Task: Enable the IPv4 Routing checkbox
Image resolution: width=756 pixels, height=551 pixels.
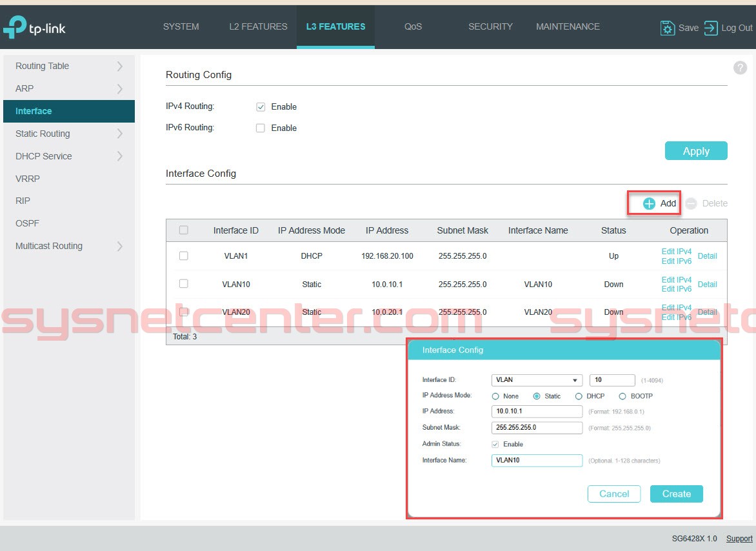Action: pos(261,106)
